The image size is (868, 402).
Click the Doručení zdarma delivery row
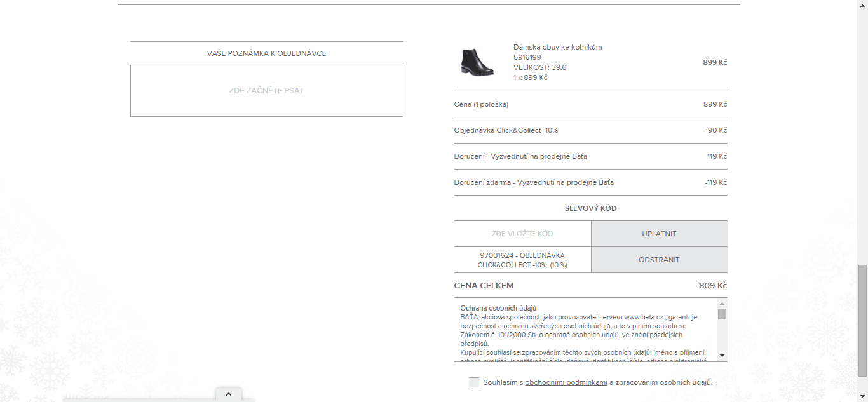coord(590,182)
